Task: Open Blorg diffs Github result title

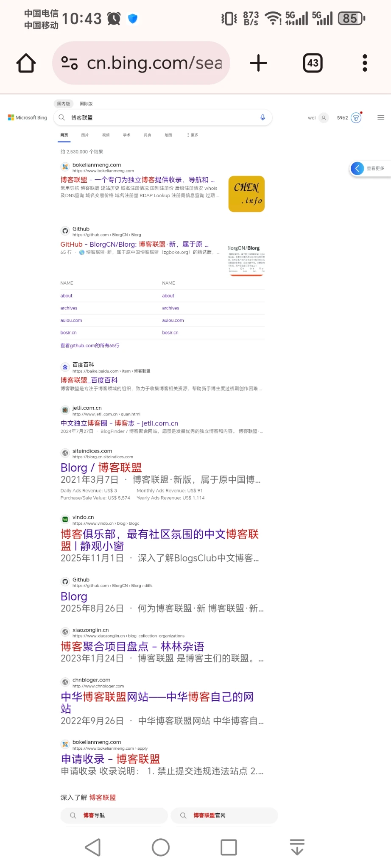Action: [x=74, y=596]
